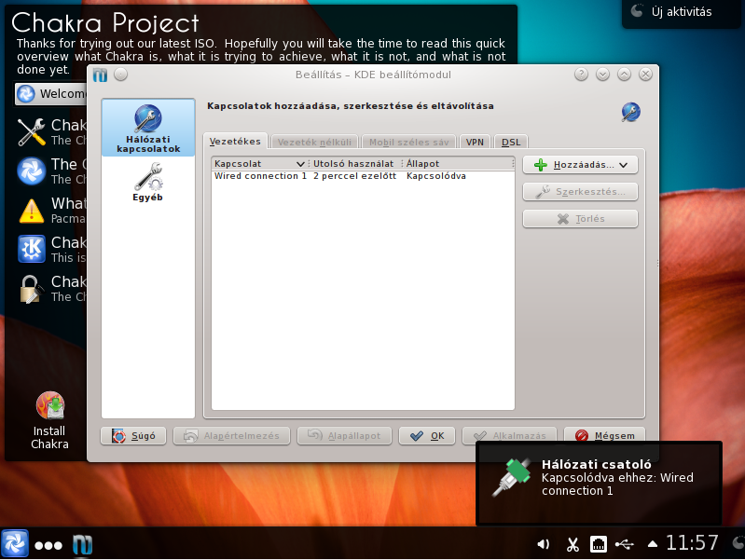Open the VPN tab

(x=475, y=142)
